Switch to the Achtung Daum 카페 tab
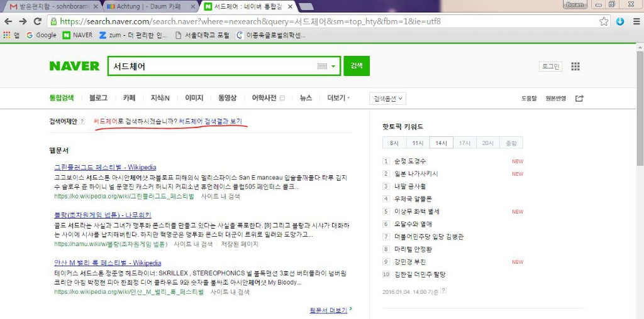644x319 pixels. click(x=150, y=6)
